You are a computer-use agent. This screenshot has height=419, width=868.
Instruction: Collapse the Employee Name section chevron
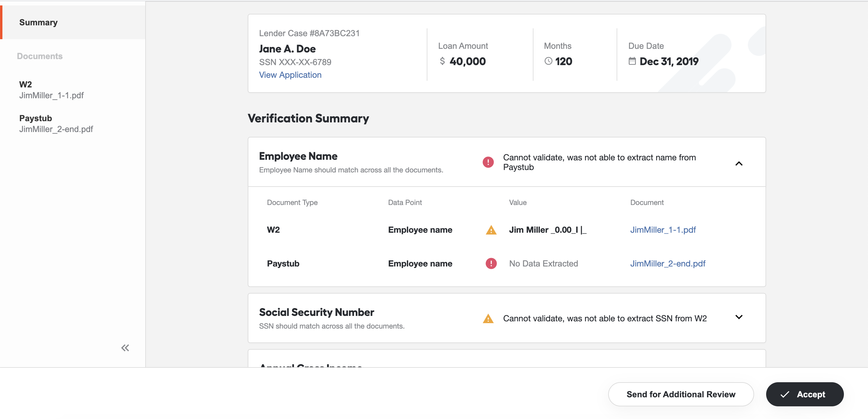coord(739,163)
